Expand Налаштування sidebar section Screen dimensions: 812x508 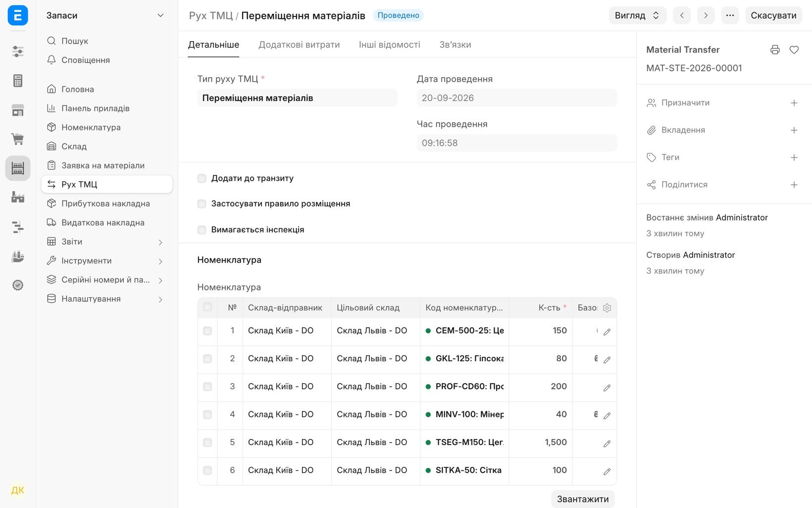click(x=107, y=299)
